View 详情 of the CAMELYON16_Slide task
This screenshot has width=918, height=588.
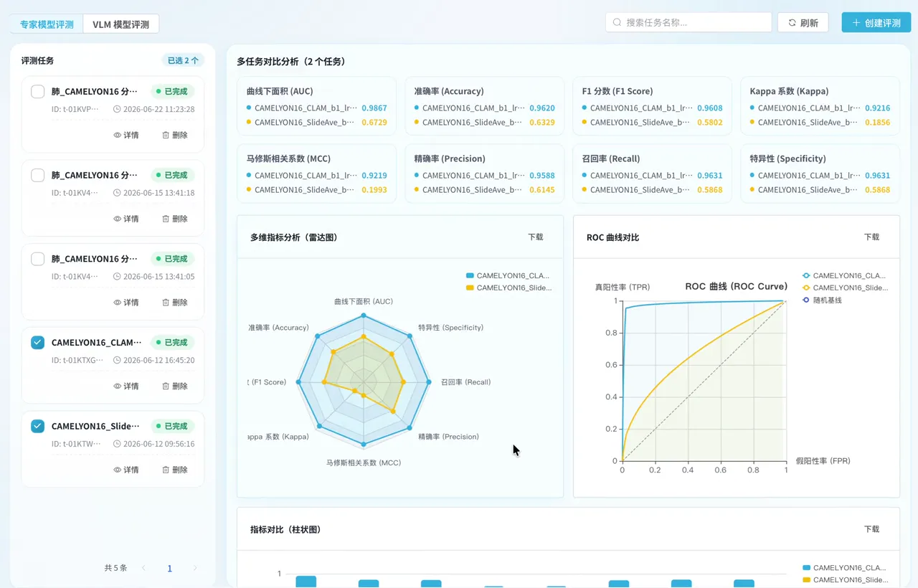point(126,470)
